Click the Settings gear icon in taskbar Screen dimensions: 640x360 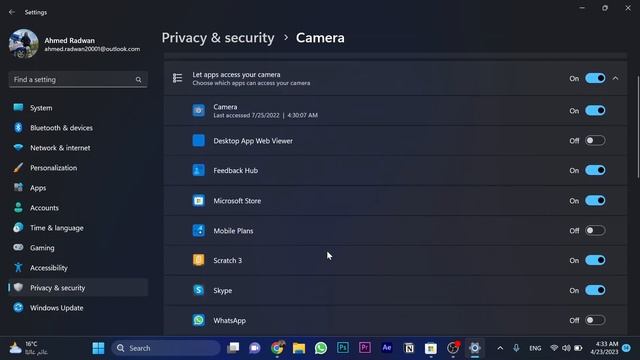475,348
